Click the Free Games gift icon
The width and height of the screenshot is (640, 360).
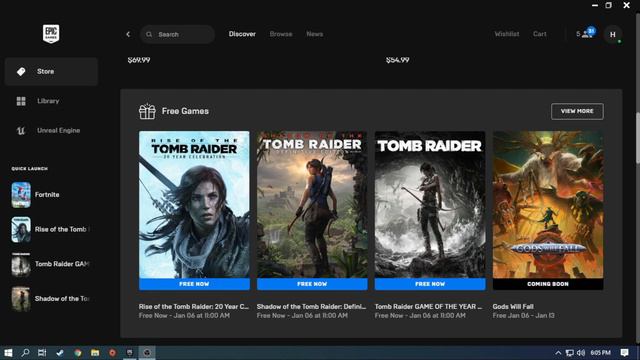pos(147,111)
